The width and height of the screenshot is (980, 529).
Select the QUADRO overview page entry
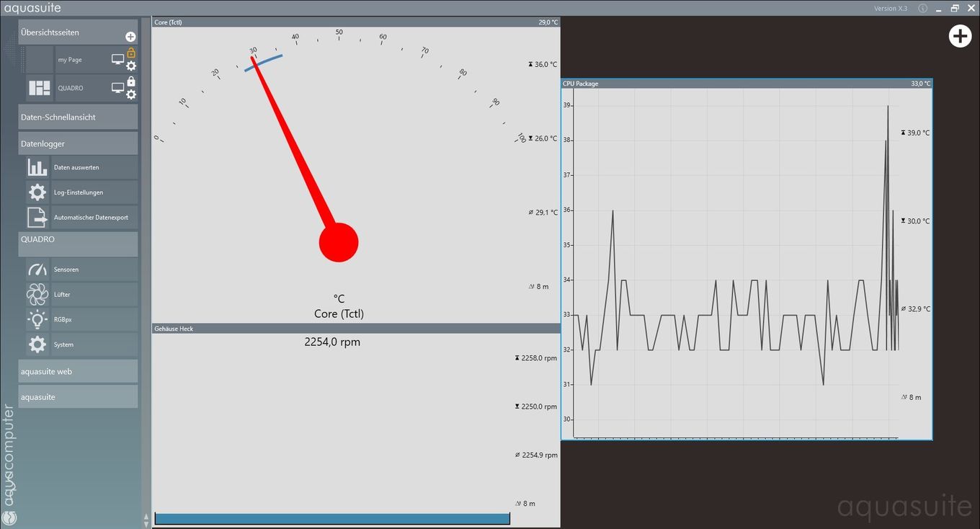coord(71,88)
